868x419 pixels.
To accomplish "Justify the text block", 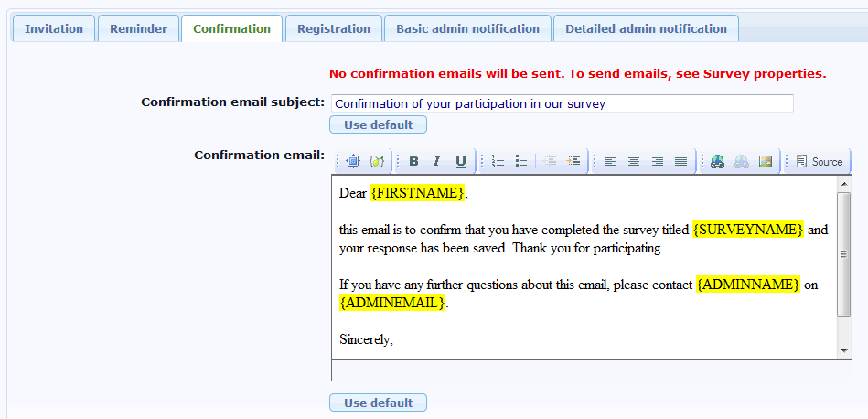I will [x=681, y=161].
